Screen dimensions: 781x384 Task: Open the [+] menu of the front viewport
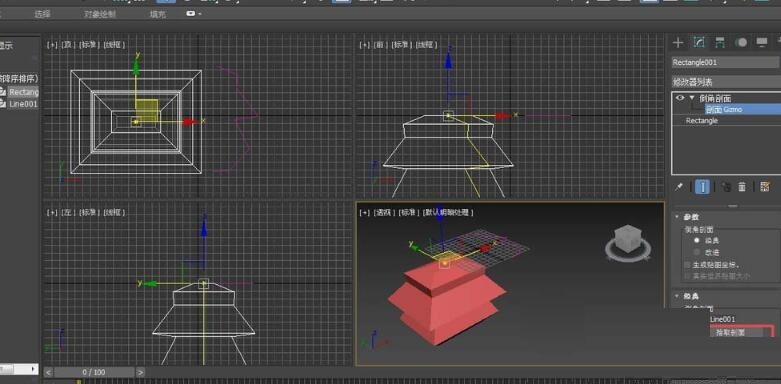365,45
